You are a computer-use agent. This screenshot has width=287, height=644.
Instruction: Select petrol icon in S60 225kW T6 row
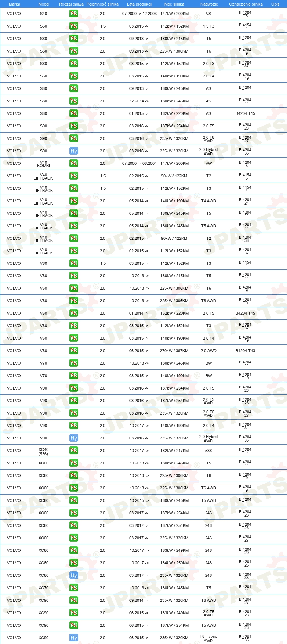click(x=73, y=51)
